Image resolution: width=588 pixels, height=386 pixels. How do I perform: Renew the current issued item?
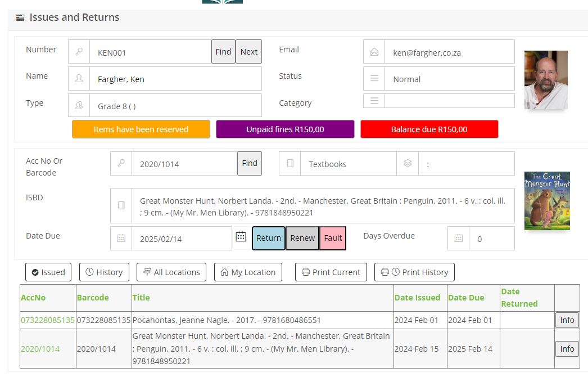(302, 238)
